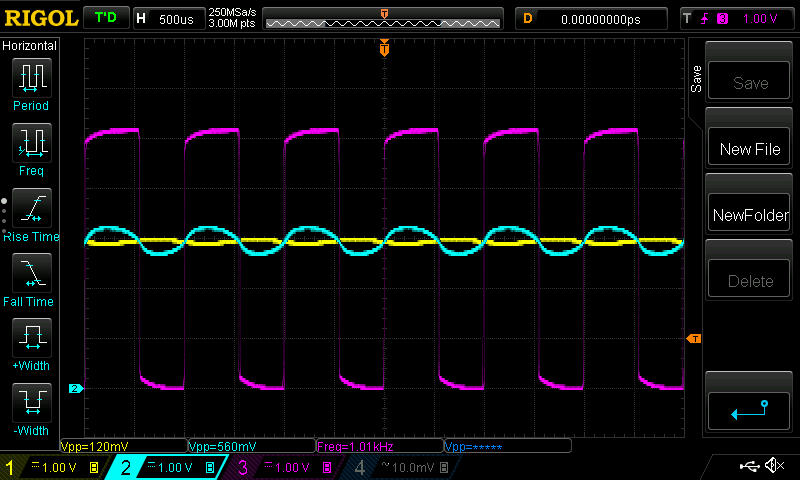Select the +Width measurement icon
Viewport: 800px width, 480px height.
pyautogui.click(x=30, y=337)
